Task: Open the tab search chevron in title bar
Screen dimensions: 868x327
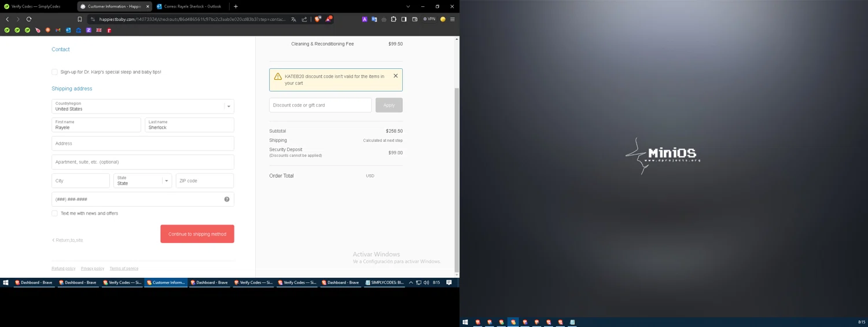Action: (409, 6)
